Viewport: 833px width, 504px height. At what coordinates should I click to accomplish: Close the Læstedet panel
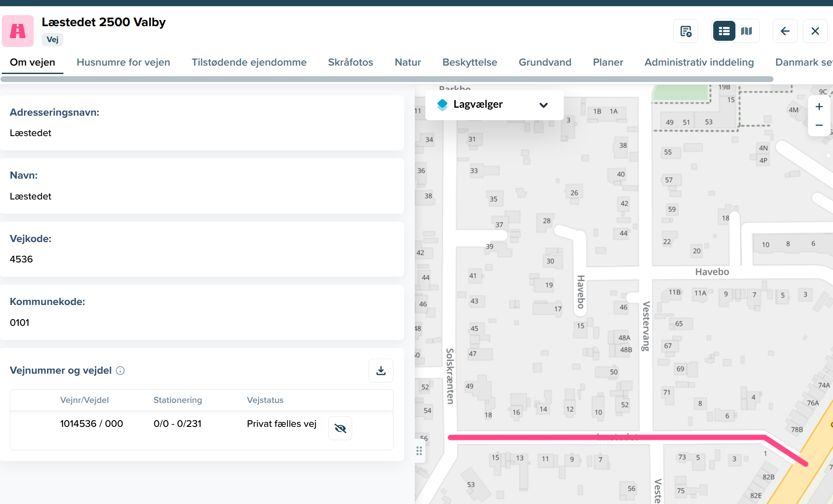(815, 31)
